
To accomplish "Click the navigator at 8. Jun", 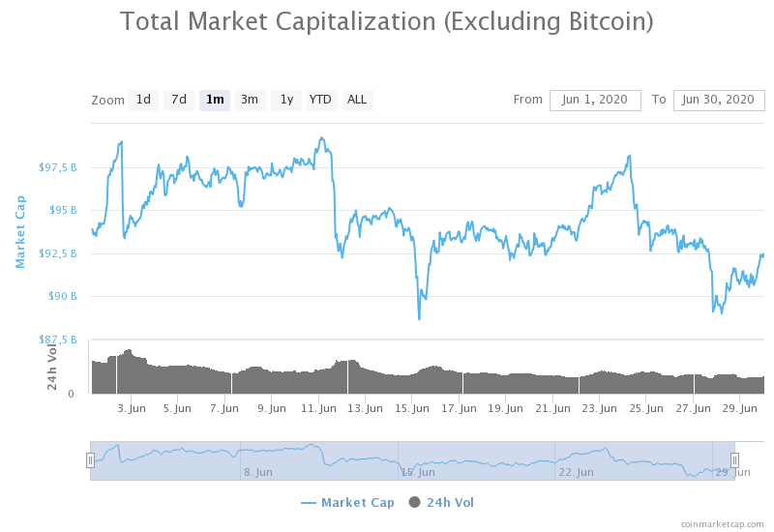I will coord(256,472).
